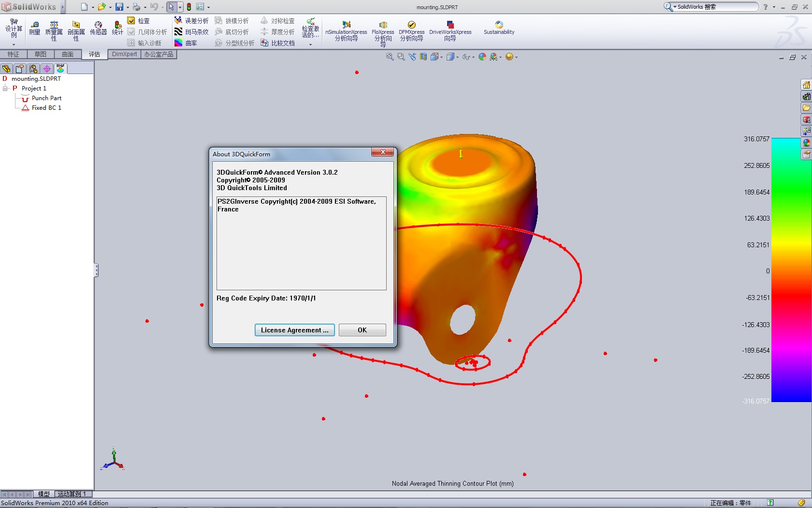
Task: Show 斑马条纹 zebra stripes
Action: tap(191, 32)
